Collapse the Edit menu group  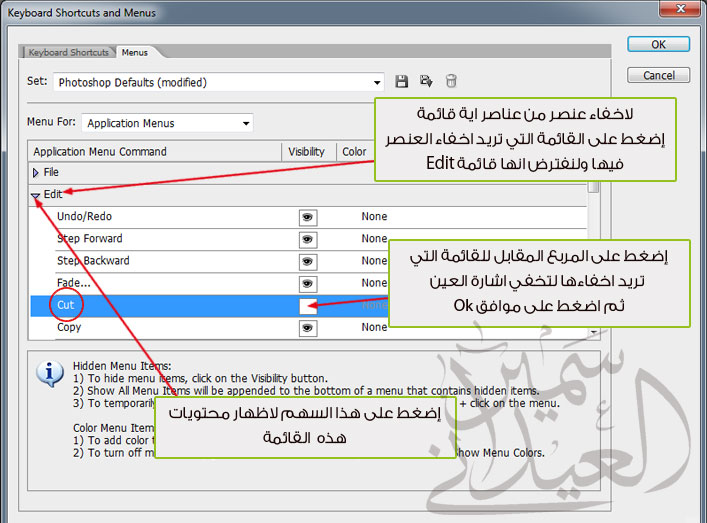pyautogui.click(x=37, y=195)
